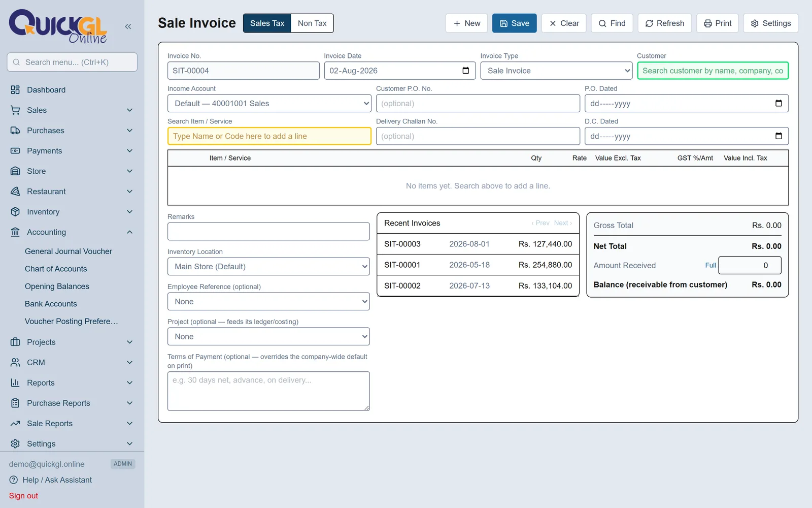Open General Journal Voucher menu item
Screen dimensions: 812x508
(69, 251)
